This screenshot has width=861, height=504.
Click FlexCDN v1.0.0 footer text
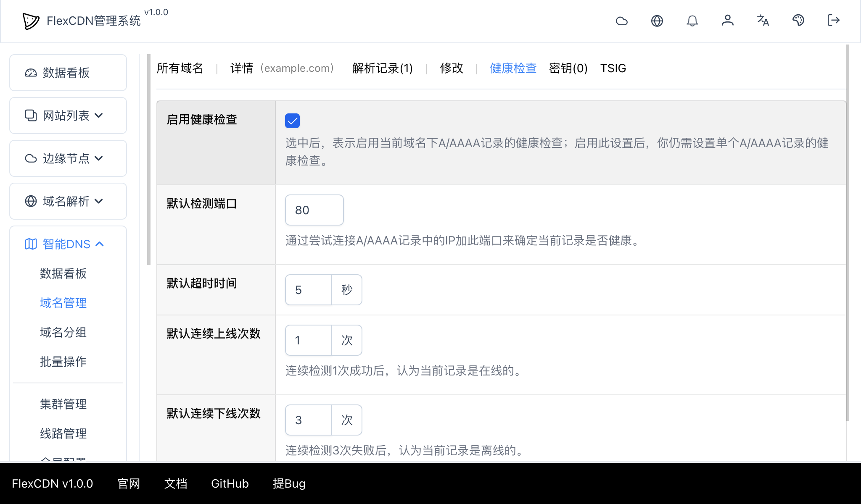[x=53, y=483]
